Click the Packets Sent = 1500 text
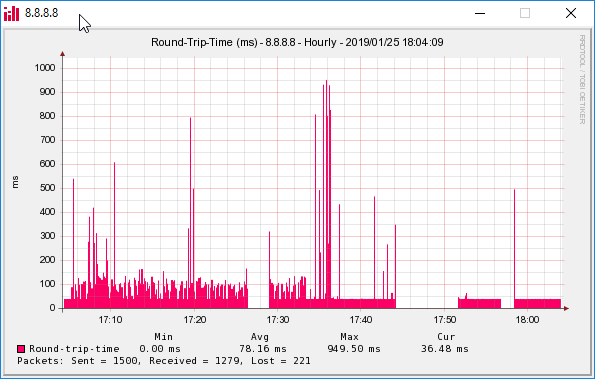Viewport: 595px width, 379px height. click(78, 361)
